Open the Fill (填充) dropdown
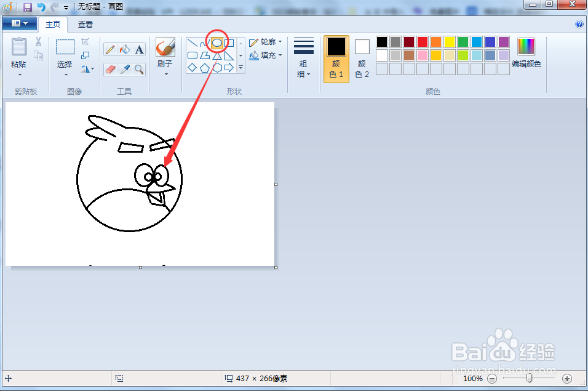This screenshot has height=391, width=588. [266, 55]
